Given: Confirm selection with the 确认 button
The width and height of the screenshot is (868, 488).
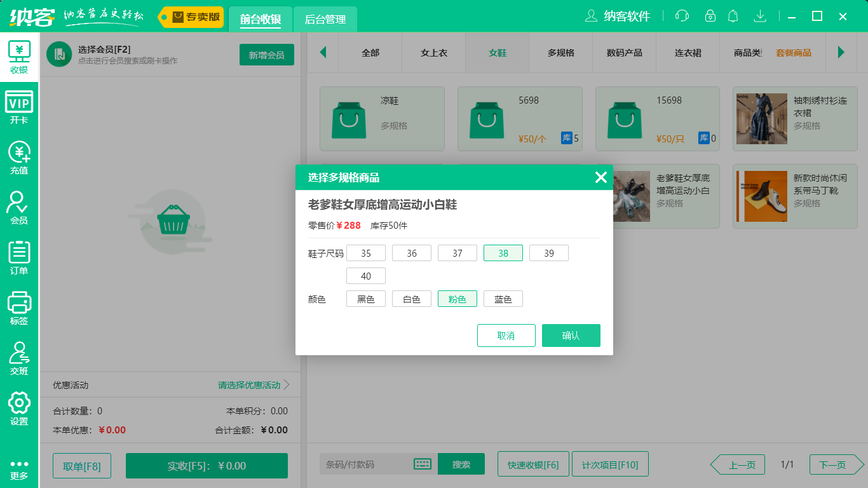Looking at the screenshot, I should (x=571, y=335).
